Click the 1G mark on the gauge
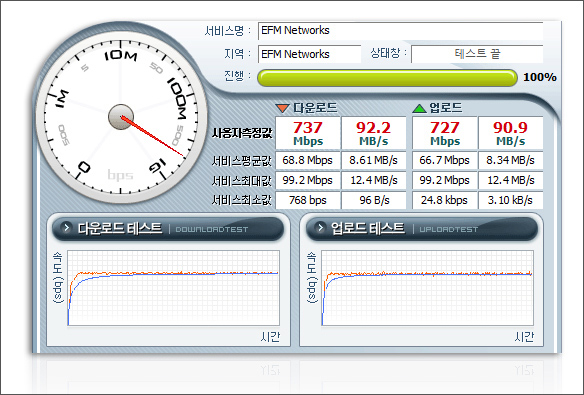 [158, 165]
